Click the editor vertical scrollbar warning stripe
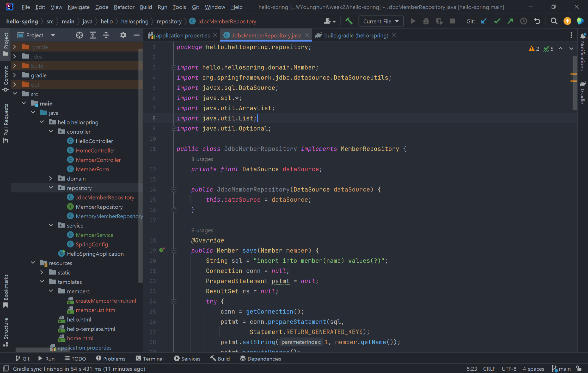The image size is (588, 373). tap(573, 74)
